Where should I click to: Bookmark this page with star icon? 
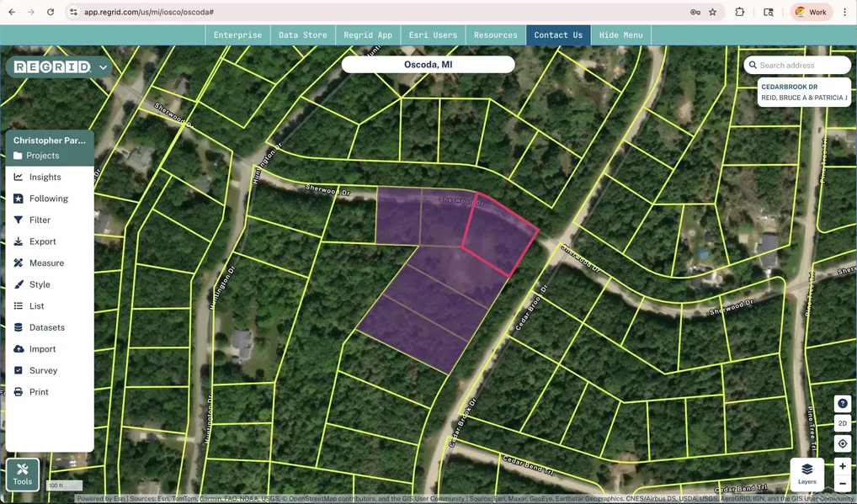[x=713, y=13]
